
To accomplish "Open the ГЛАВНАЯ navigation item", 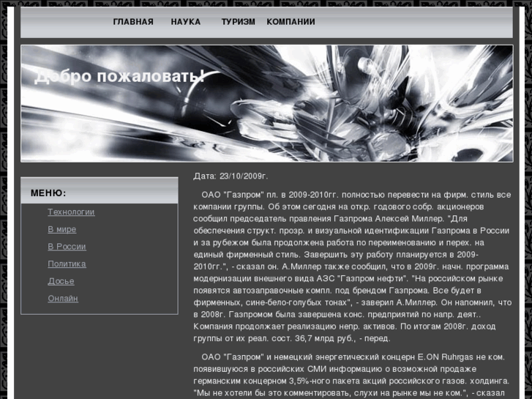I will pos(133,22).
